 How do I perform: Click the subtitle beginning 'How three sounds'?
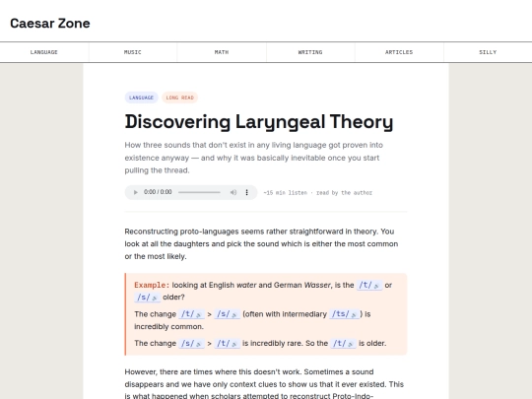(254, 158)
